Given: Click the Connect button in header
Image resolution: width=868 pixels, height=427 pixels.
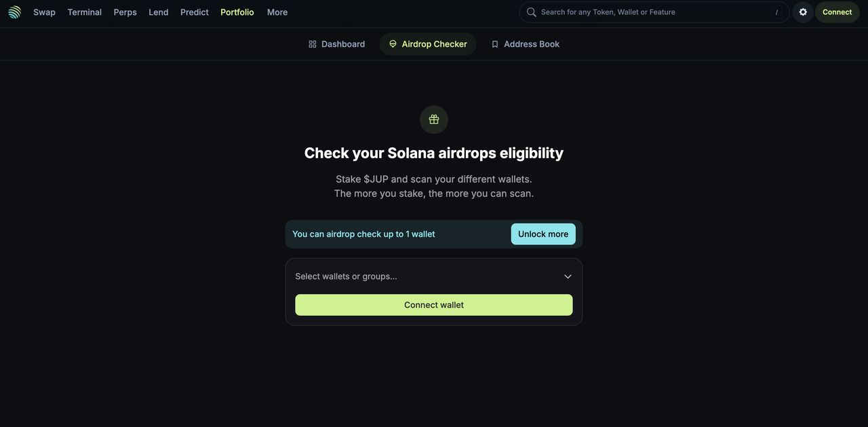Looking at the screenshot, I should 837,12.
